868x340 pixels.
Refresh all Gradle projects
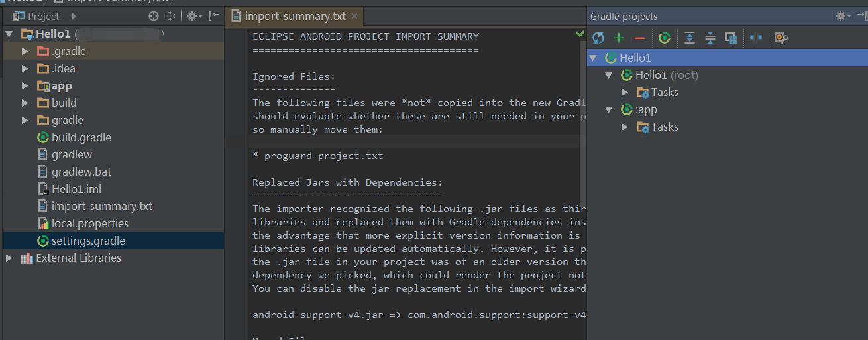[x=598, y=38]
